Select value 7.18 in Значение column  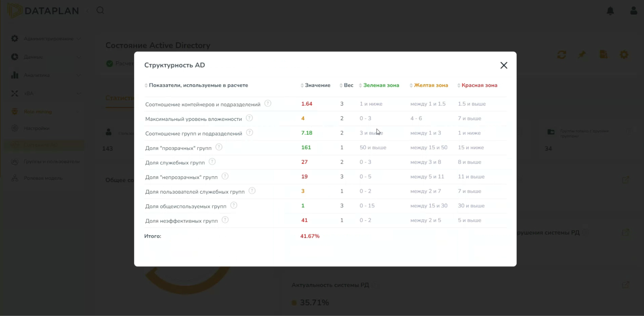click(x=307, y=133)
